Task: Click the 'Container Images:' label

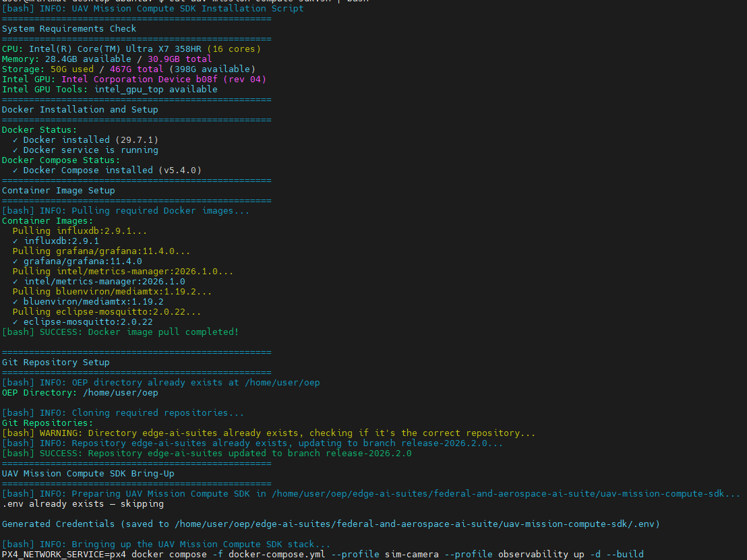Action: 48,221
